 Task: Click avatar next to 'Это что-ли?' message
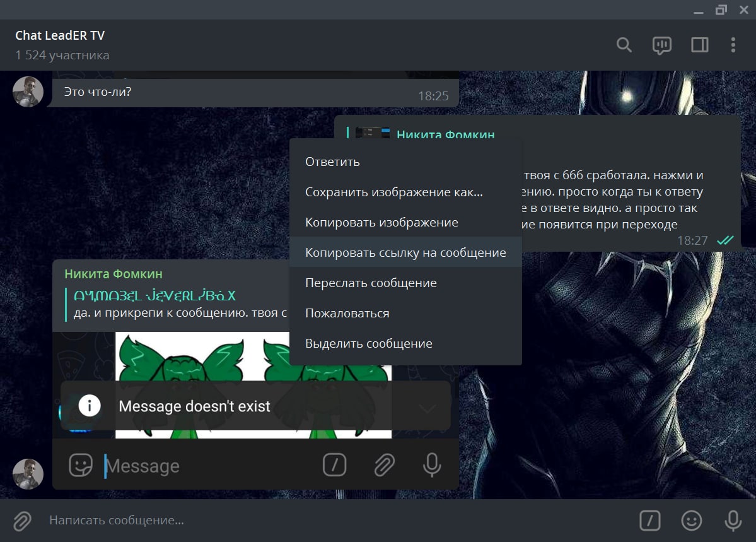(28, 91)
